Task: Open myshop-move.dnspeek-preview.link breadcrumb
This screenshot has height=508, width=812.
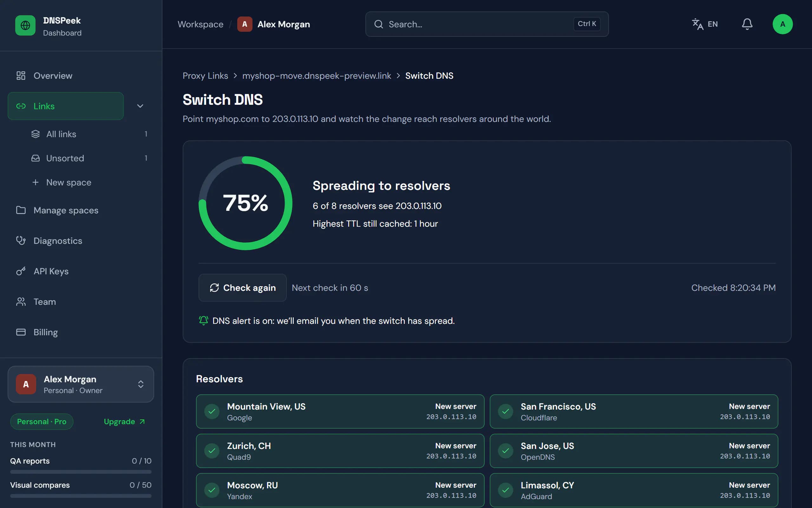Action: 317,76
